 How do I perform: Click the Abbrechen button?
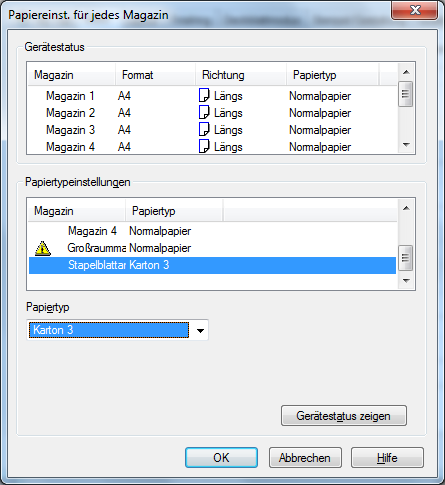pyautogui.click(x=305, y=458)
